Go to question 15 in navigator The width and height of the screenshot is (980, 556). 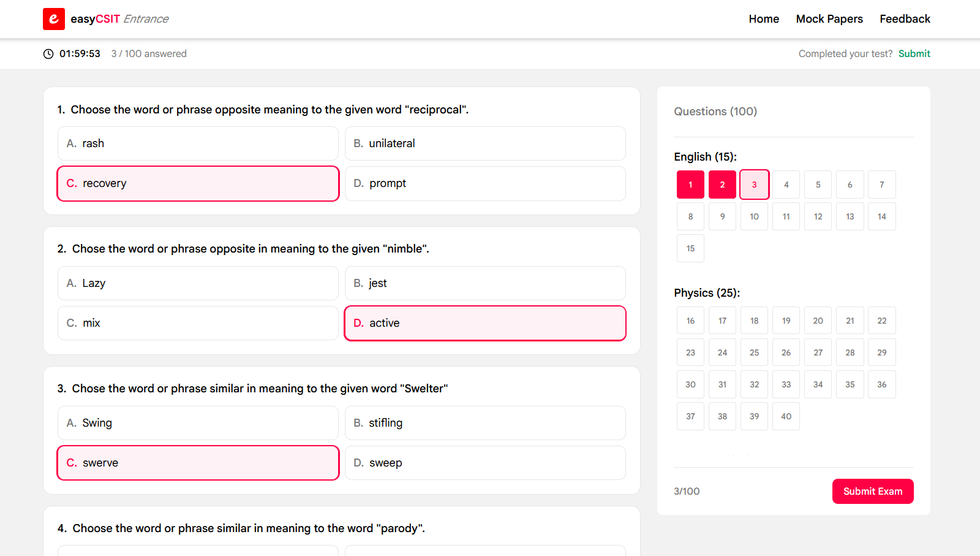(x=690, y=248)
